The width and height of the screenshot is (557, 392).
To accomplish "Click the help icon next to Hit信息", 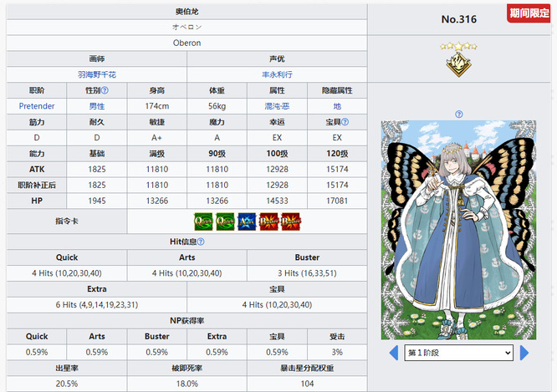I will pos(201,242).
